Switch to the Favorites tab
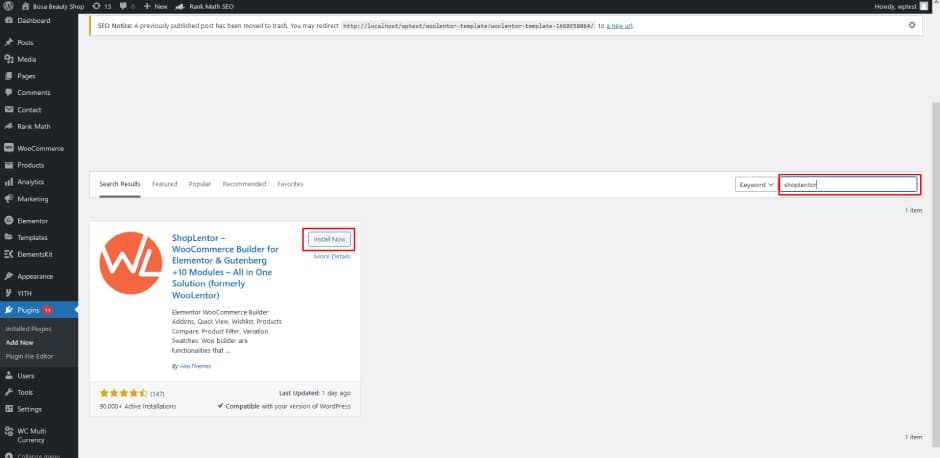Viewport: 940px width, 458px height. pyautogui.click(x=290, y=184)
